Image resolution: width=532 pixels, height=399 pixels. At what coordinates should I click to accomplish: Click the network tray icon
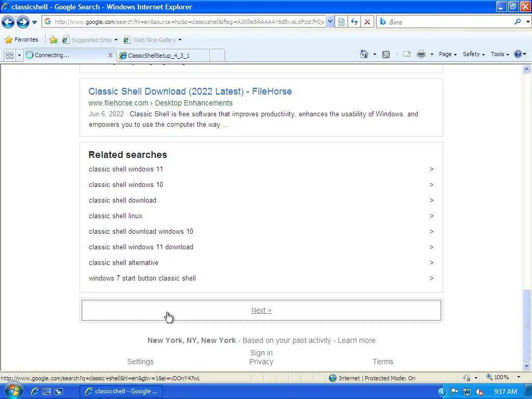pos(467,392)
